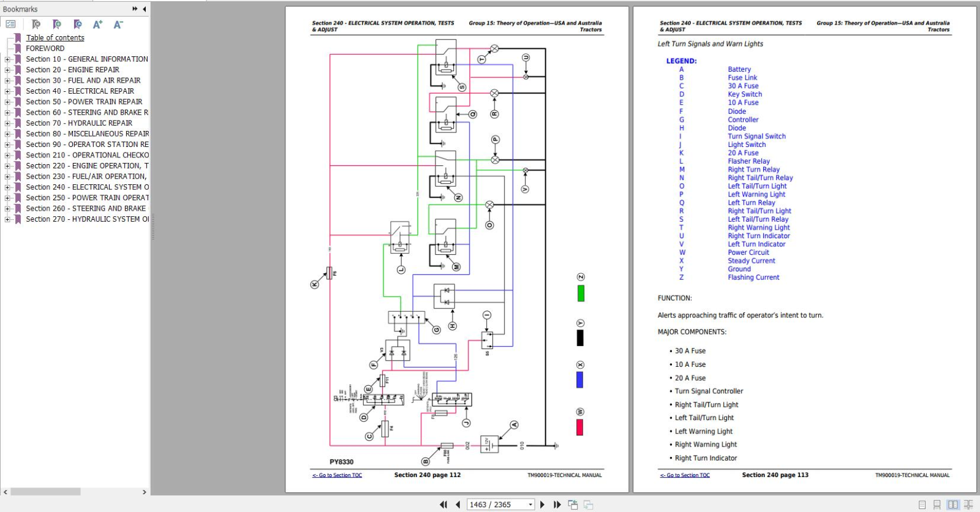The height and width of the screenshot is (512, 980).
Task: Go to the previous page arrow
Action: pyautogui.click(x=458, y=505)
